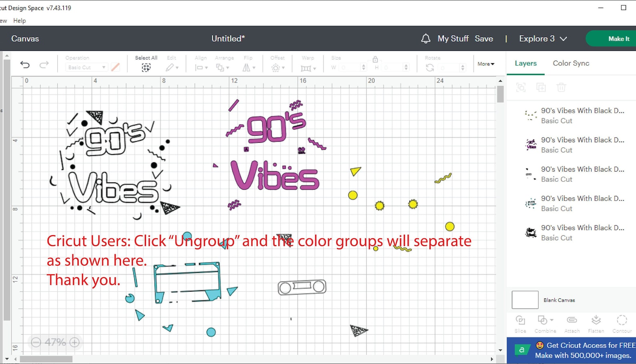636x364 pixels.
Task: Click the canvas vertical scrollbar
Action: pos(500,94)
